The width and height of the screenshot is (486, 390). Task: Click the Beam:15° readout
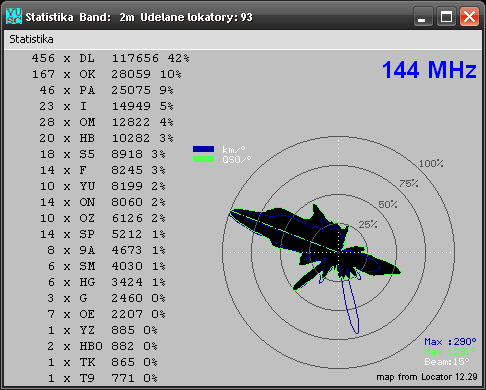(x=447, y=362)
